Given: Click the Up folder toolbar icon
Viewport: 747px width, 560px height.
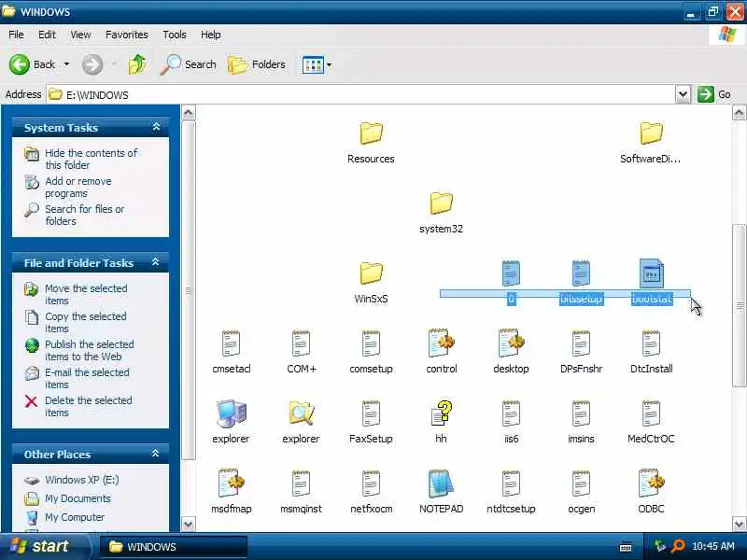Looking at the screenshot, I should pos(137,64).
